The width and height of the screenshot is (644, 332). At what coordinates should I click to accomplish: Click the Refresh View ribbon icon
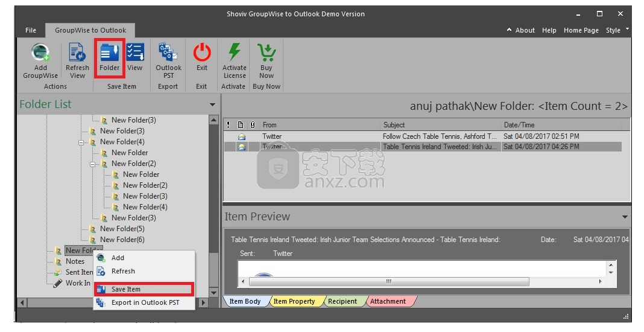coord(77,53)
